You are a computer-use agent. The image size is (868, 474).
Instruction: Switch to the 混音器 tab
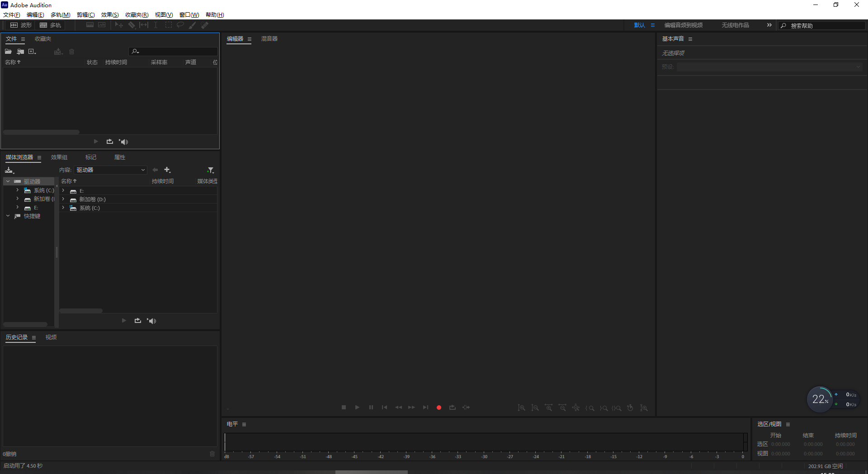[x=269, y=39]
